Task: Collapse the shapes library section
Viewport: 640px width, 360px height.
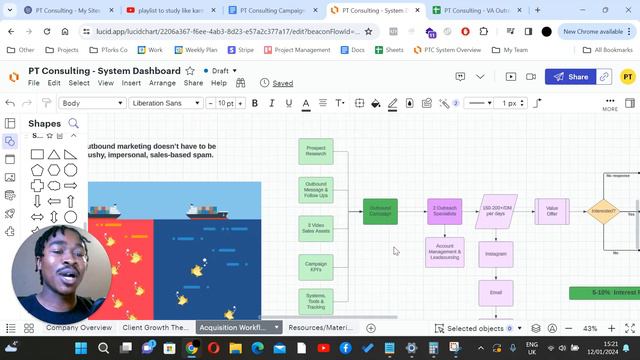Action: [73, 136]
